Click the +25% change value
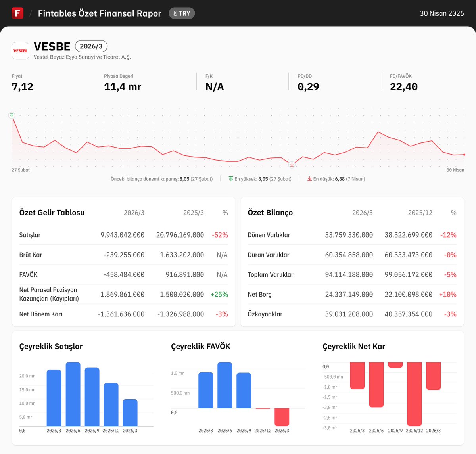476x454 pixels. pyautogui.click(x=219, y=294)
